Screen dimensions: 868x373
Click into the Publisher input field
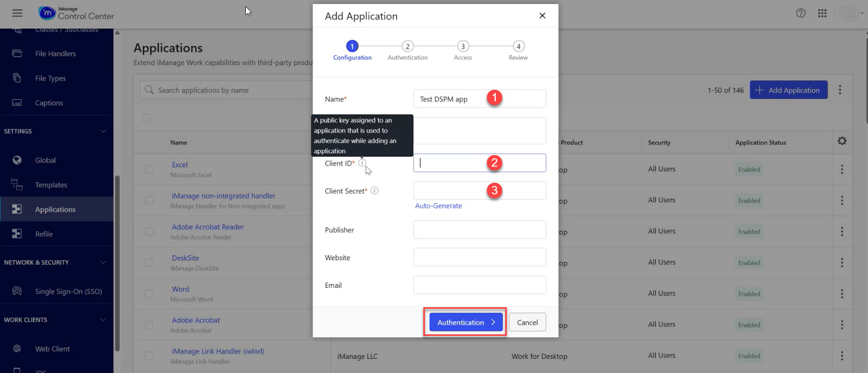point(479,230)
